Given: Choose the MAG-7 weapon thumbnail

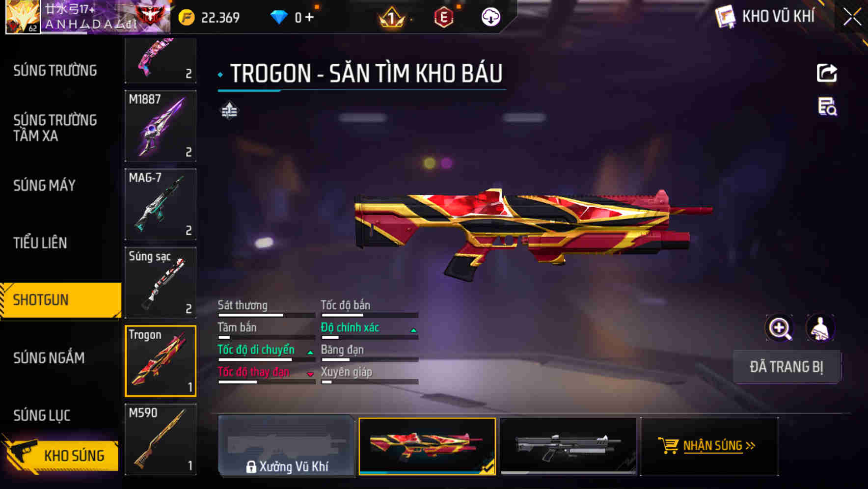Looking at the screenshot, I should coord(161,204).
